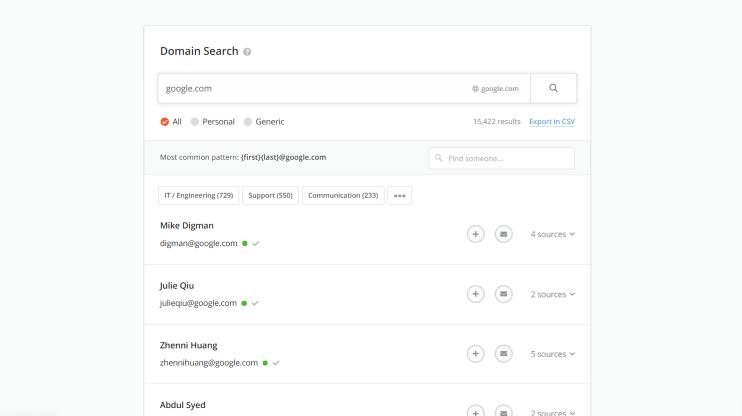
Task: Expand 2 sources for Abdul Syed
Action: point(553,412)
